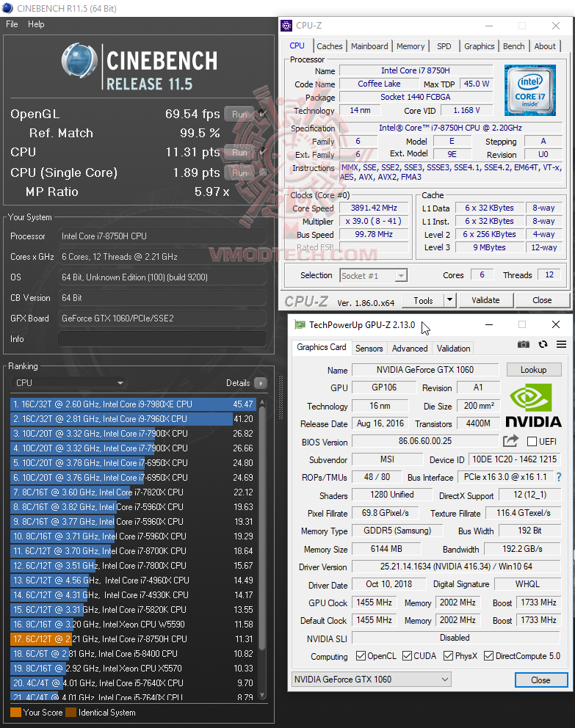Click the Info input field in Your System
The height and width of the screenshot is (728, 575).
[x=162, y=339]
